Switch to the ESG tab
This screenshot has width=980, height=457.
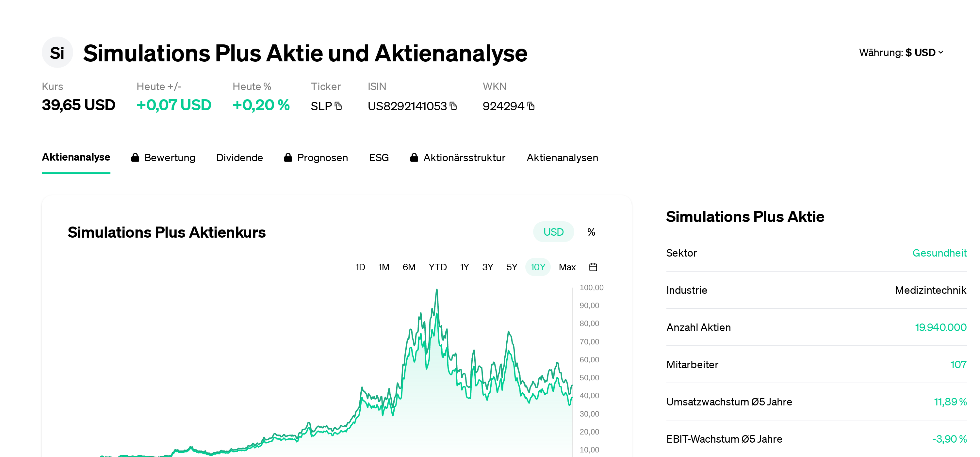[379, 157]
